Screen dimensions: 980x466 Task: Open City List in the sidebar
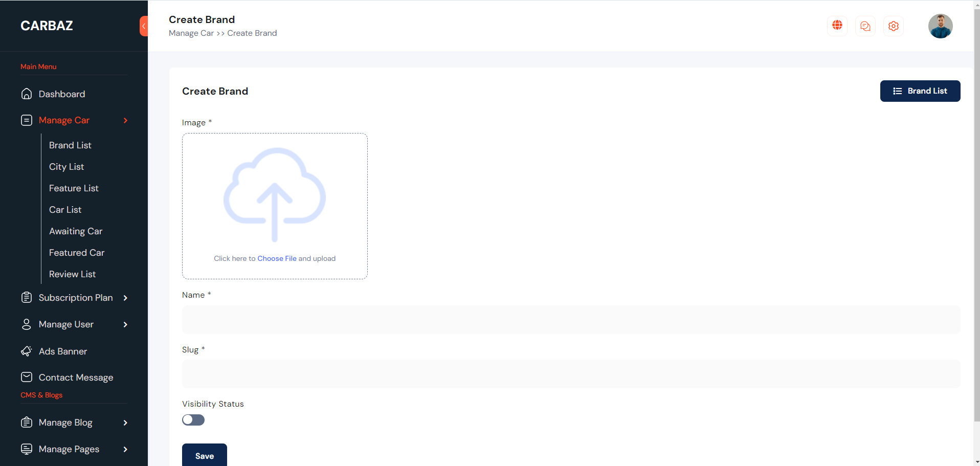click(66, 167)
